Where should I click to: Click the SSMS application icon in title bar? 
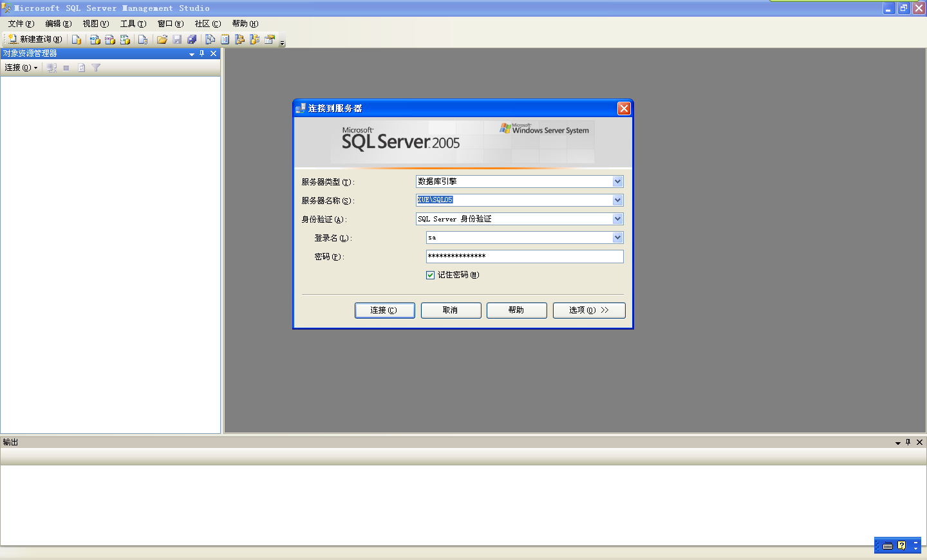coord(6,8)
